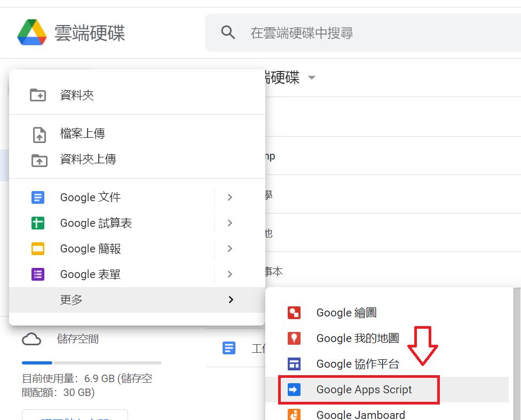Click the red Google Drawings icon
This screenshot has width=521, height=420.
pos(294,313)
